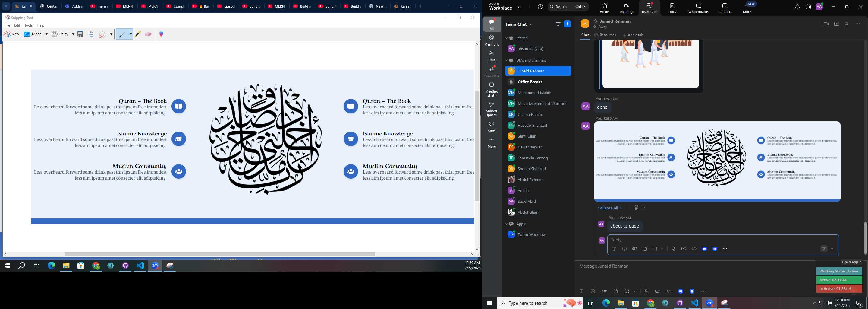Go to Zoom Home tab
Image resolution: width=868 pixels, height=309 pixels.
(x=604, y=8)
